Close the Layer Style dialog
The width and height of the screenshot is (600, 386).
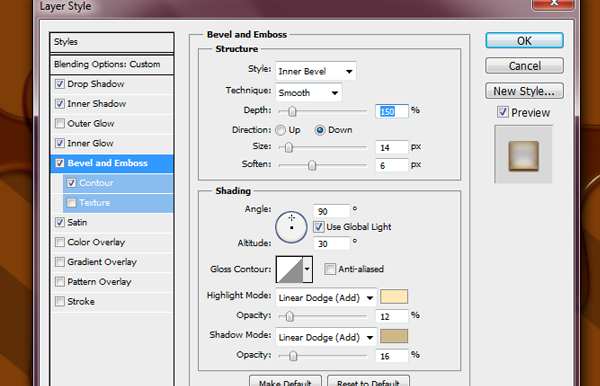(553, 4)
